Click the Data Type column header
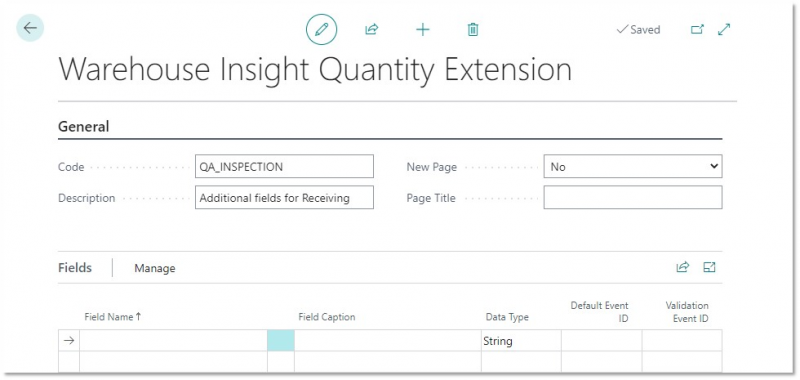800x380 pixels. click(x=507, y=317)
